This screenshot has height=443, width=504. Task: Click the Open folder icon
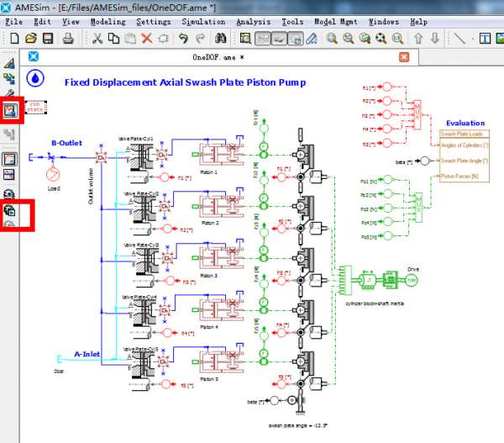(x=30, y=39)
